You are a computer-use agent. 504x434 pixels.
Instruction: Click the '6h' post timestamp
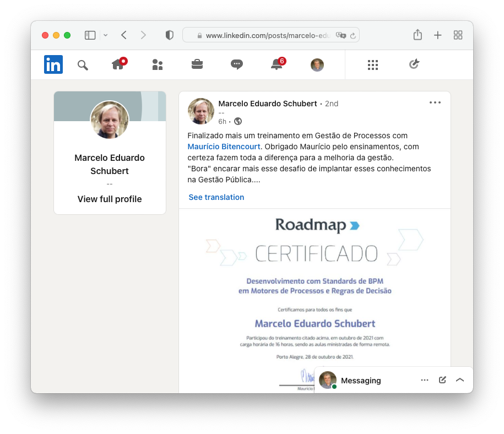[223, 122]
